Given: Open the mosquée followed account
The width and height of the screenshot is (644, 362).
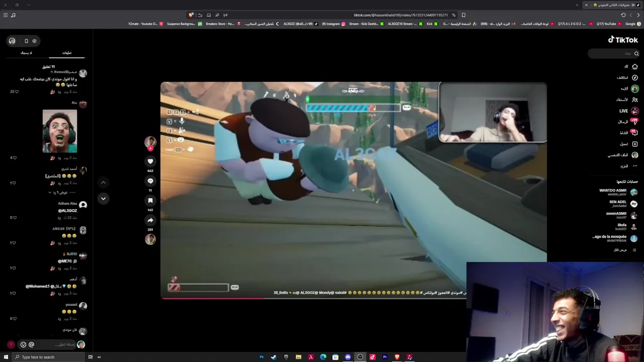Looking at the screenshot, I should pyautogui.click(x=615, y=238).
